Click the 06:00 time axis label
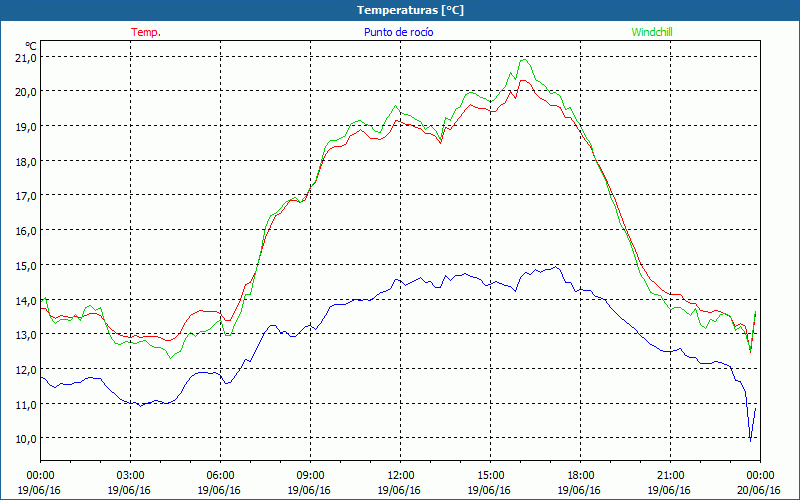Image resolution: width=800 pixels, height=500 pixels. click(220, 476)
